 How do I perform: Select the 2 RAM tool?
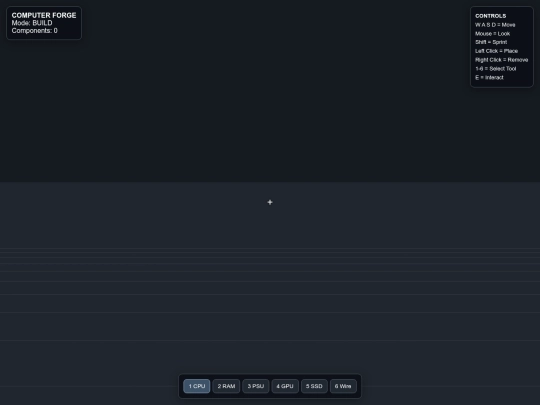226,386
